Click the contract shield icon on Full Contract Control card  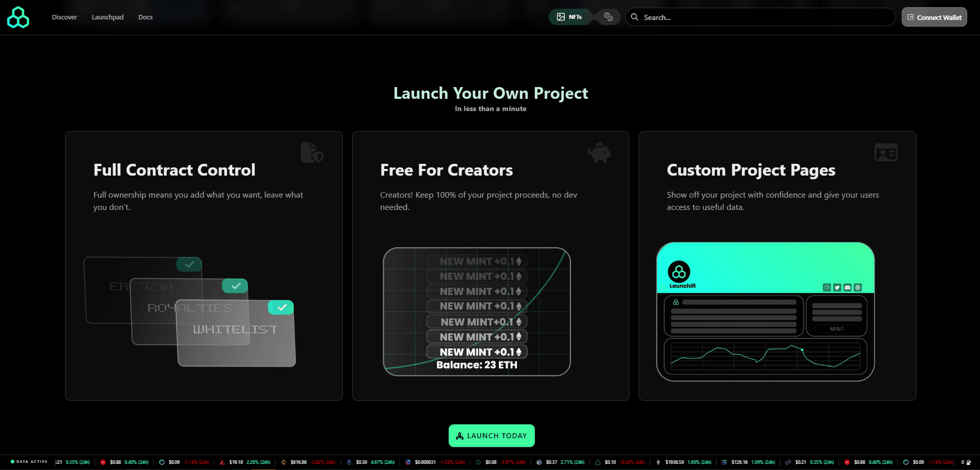click(312, 152)
